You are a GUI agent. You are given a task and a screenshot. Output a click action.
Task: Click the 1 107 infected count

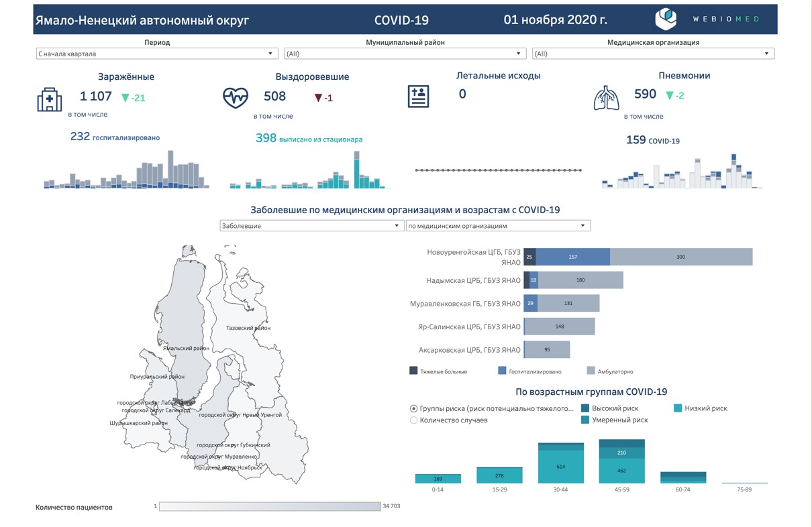tap(96, 97)
